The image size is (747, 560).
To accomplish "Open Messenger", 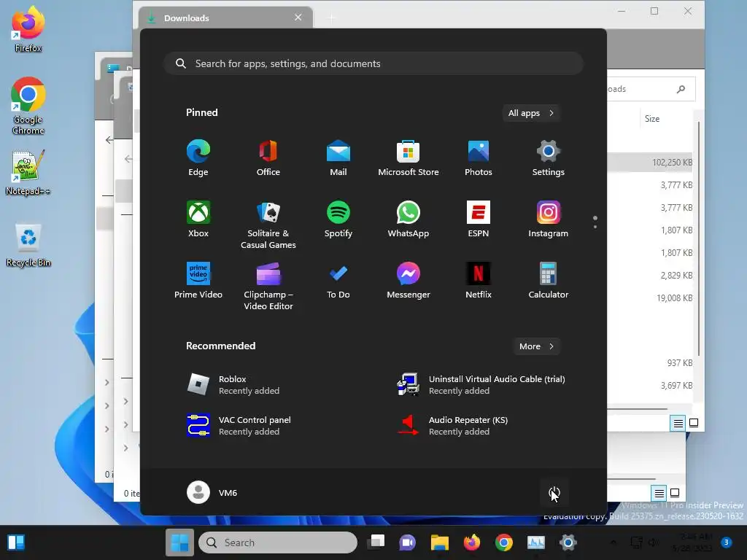I will (409, 281).
